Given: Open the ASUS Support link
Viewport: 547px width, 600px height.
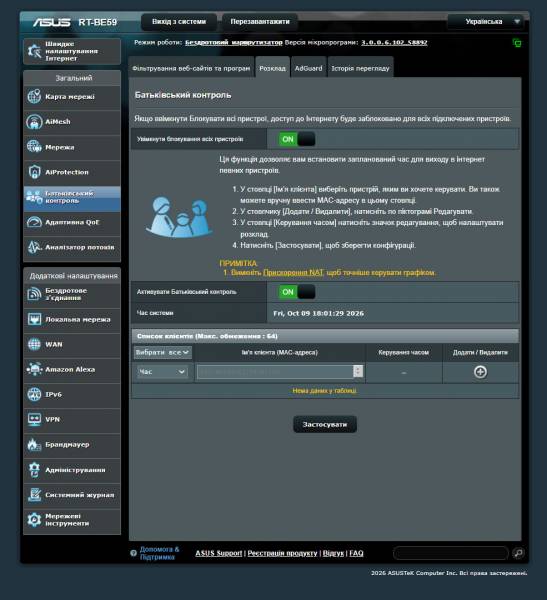Looking at the screenshot, I should (219, 553).
